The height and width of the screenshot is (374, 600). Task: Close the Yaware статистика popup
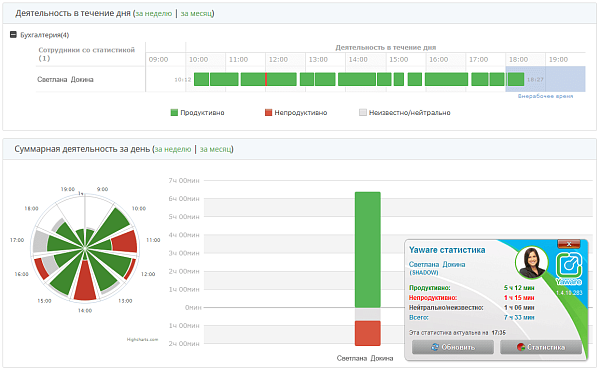tap(569, 244)
